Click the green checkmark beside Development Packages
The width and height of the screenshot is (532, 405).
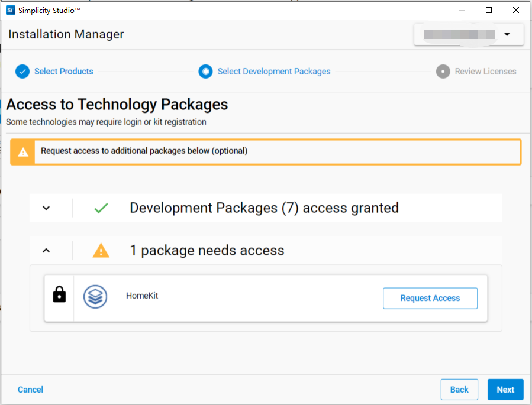click(x=101, y=208)
